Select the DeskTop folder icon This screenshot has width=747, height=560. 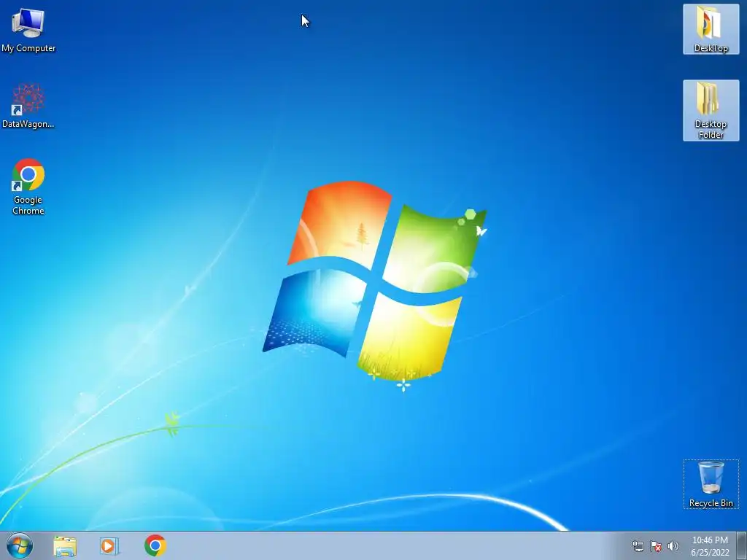coord(711,29)
